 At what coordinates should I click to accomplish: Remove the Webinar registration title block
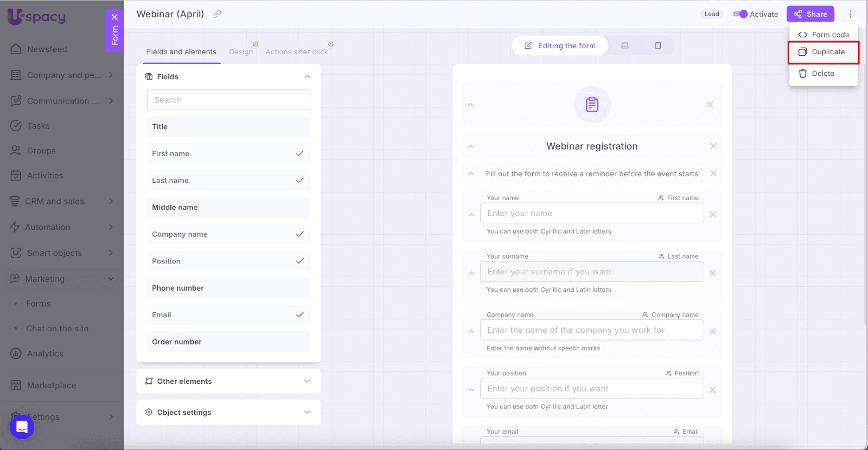click(x=713, y=146)
